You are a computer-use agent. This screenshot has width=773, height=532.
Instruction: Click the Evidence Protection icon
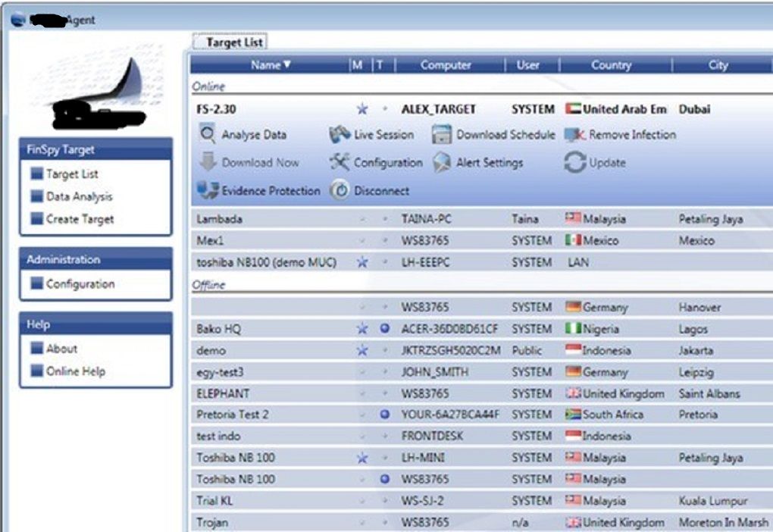click(208, 190)
